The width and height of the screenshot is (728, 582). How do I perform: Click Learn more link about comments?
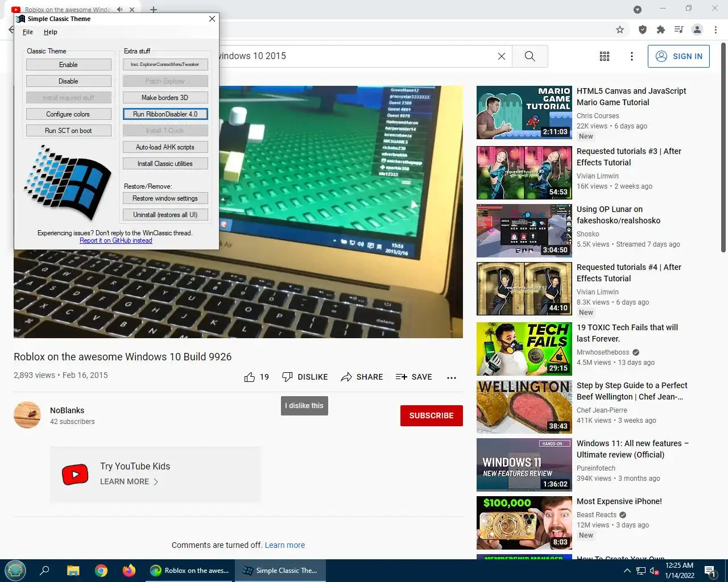285,545
